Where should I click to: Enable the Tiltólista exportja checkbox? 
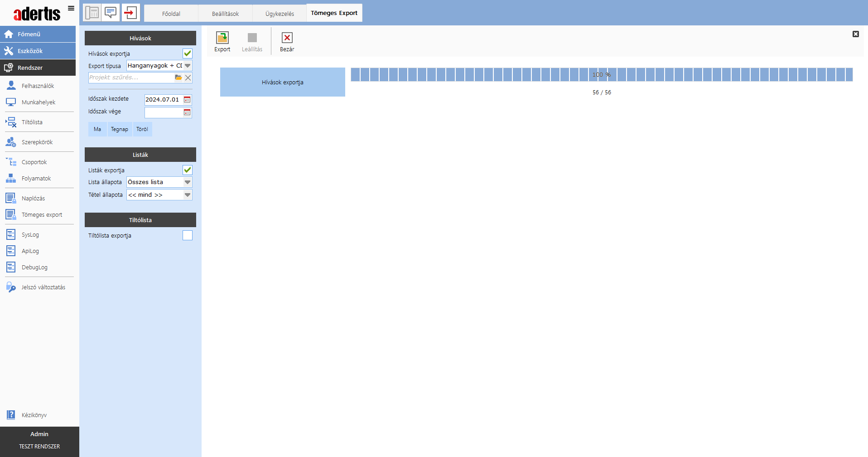tap(188, 235)
